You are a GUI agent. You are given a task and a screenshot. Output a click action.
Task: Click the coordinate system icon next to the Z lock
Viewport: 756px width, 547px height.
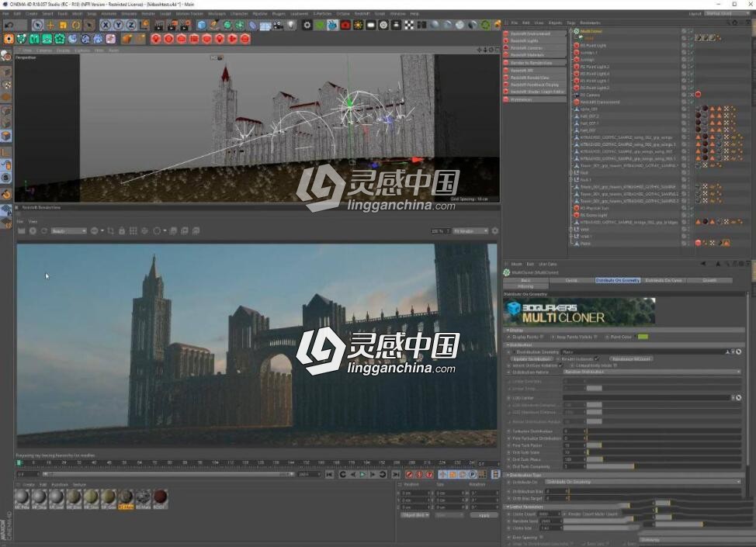click(x=144, y=25)
